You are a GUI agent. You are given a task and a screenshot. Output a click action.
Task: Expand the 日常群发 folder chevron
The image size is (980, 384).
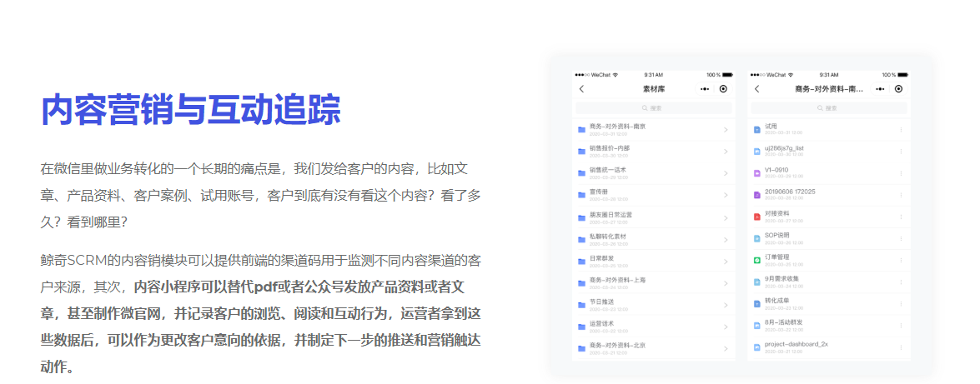[726, 262]
